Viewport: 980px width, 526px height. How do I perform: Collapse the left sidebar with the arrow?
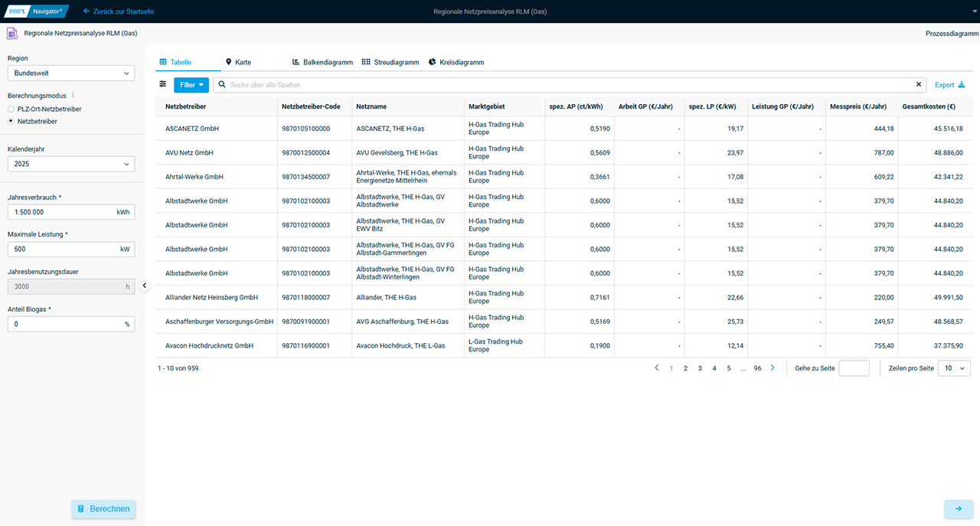pos(145,286)
